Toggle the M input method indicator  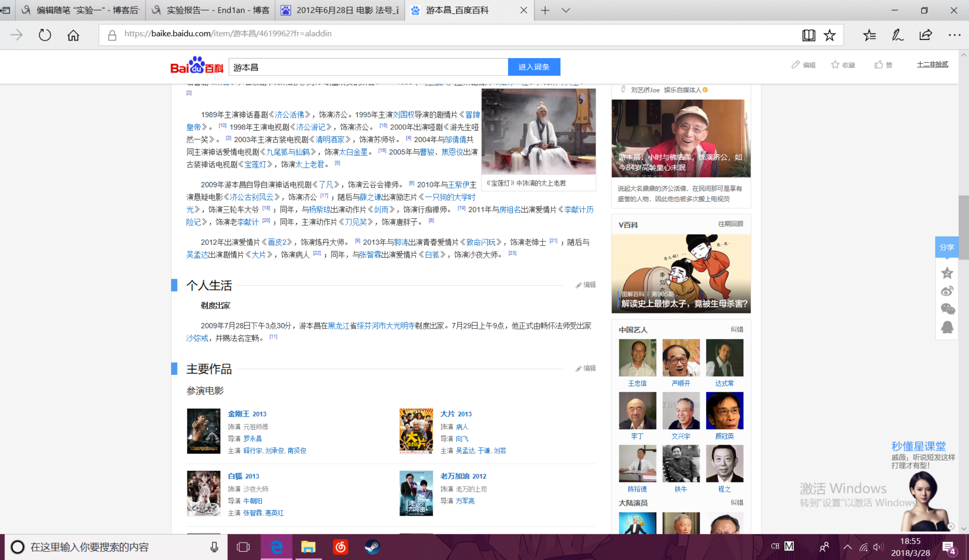(789, 546)
